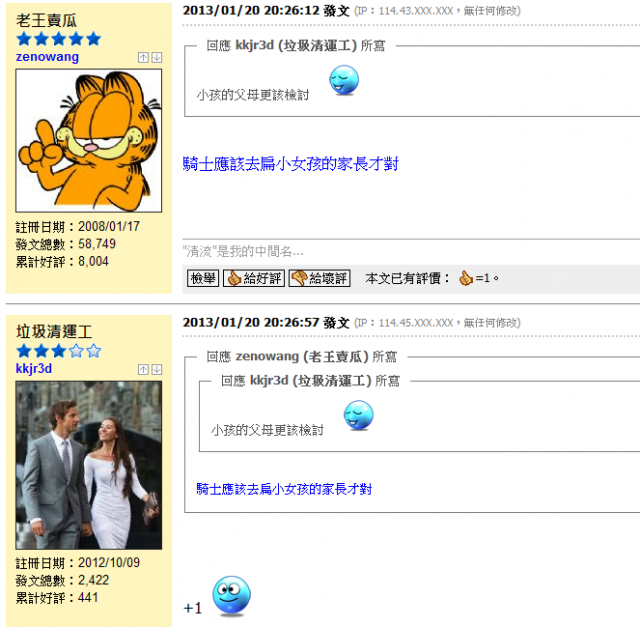640x627 pixels.
Task: Select quoted blue text 騎士應該去扁小女孩的家長才對 in second post
Action: click(284, 489)
